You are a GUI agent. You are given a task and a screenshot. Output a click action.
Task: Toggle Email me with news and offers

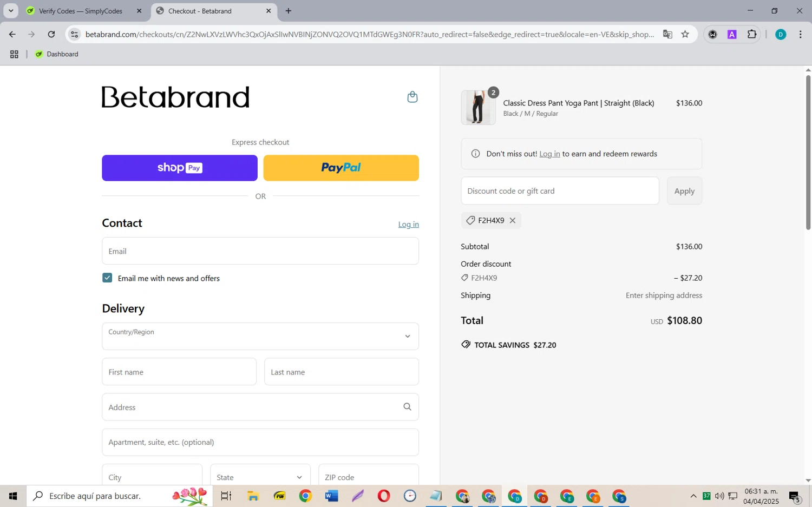(x=107, y=278)
